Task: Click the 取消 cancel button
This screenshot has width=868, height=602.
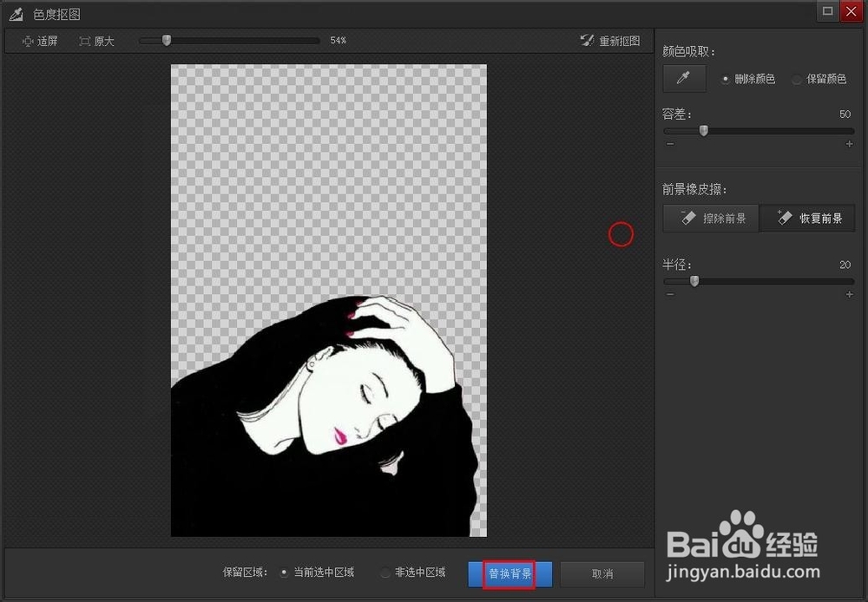Action: pyautogui.click(x=602, y=574)
